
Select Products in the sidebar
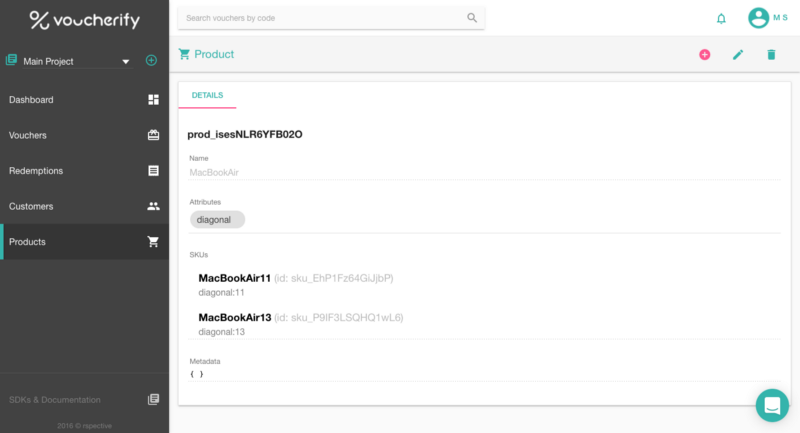coord(84,242)
